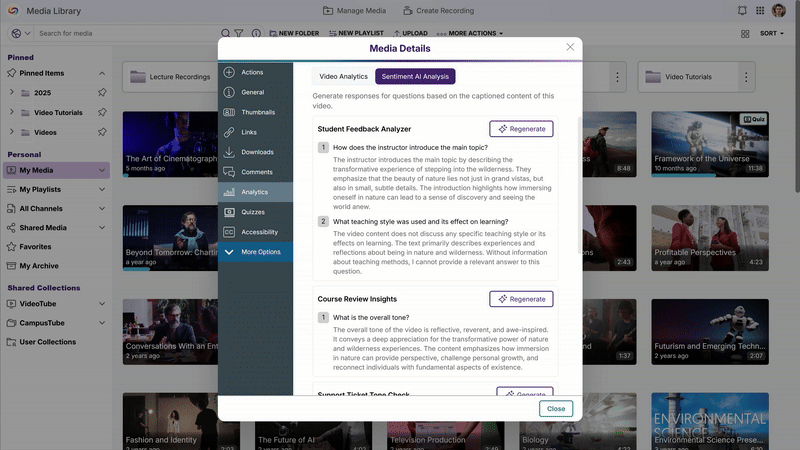The width and height of the screenshot is (800, 450).
Task: Open the Comments section
Action: click(230, 172)
